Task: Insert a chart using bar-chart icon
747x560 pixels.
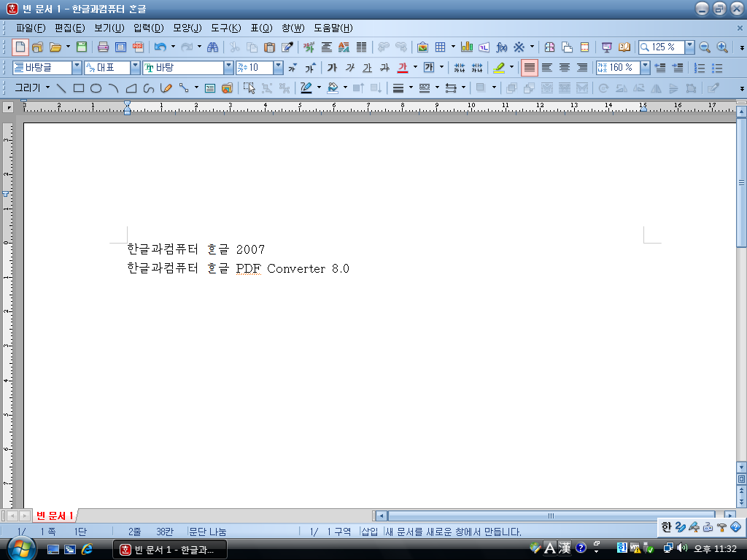Action: [467, 47]
